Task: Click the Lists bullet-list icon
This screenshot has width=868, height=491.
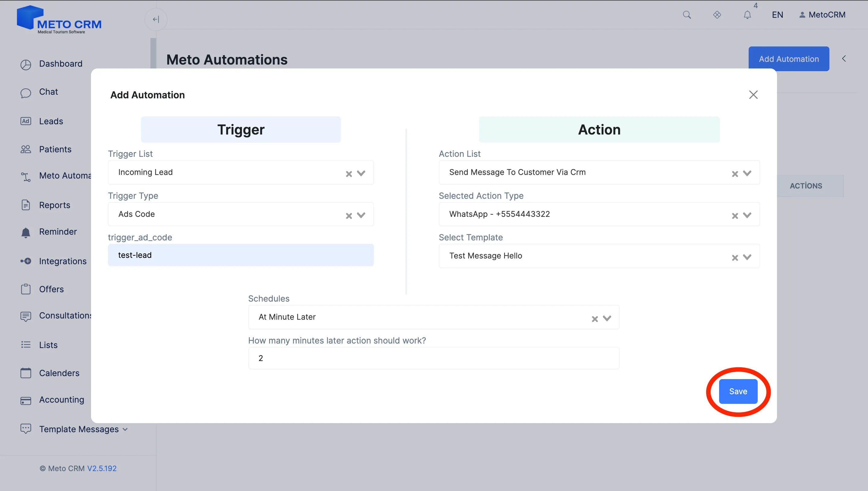Action: pos(26,345)
